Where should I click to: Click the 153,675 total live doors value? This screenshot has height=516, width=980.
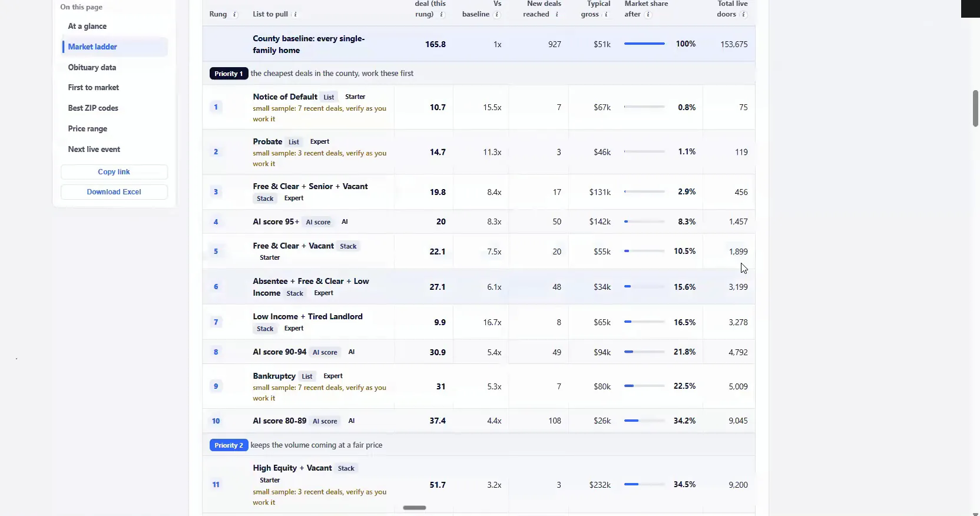[734, 44]
